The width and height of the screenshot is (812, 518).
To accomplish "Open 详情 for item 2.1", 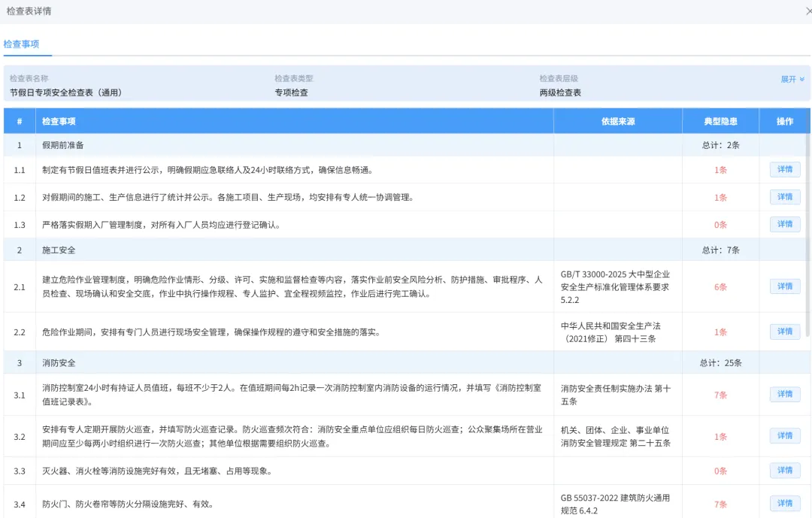I will pyautogui.click(x=784, y=286).
